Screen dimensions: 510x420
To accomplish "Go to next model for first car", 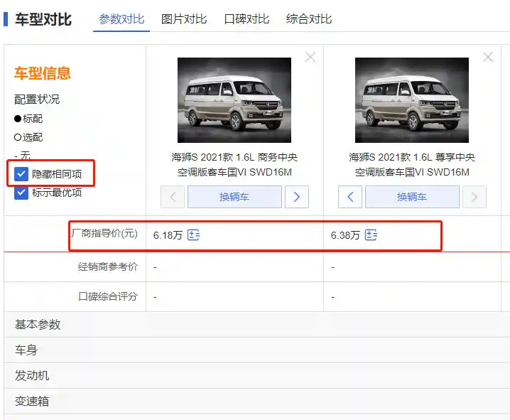I will pyautogui.click(x=297, y=197).
